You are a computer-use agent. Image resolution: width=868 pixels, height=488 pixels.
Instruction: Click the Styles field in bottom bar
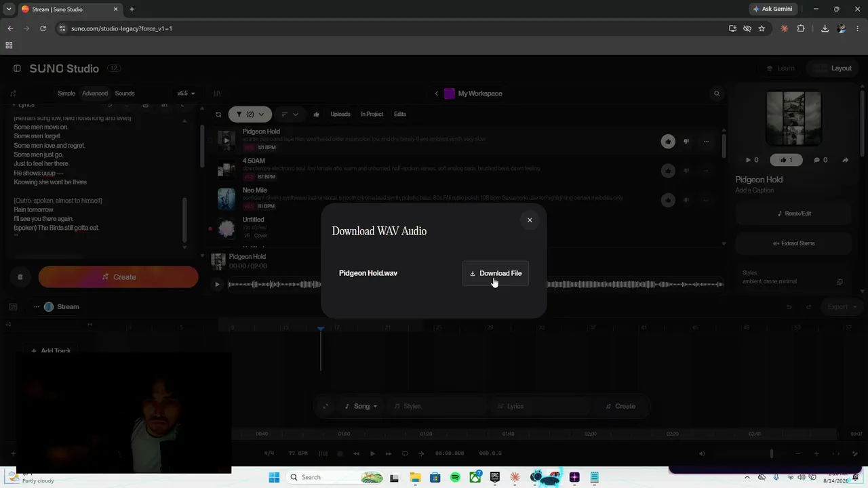[x=437, y=407]
